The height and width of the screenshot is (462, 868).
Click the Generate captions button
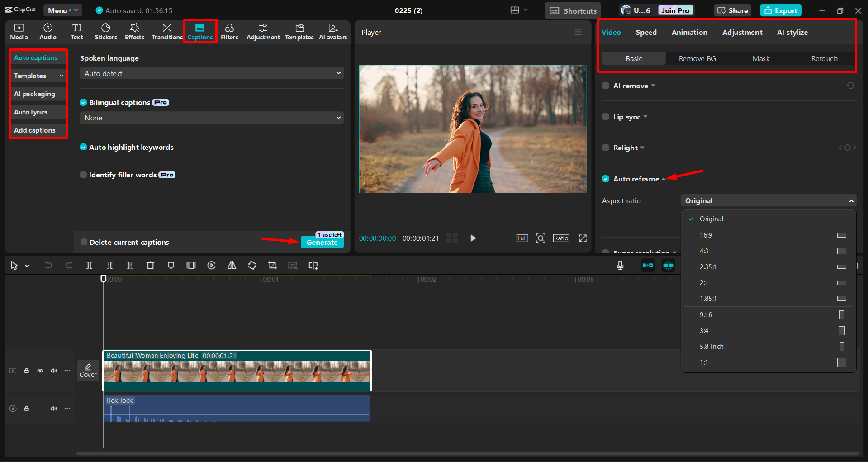point(322,243)
